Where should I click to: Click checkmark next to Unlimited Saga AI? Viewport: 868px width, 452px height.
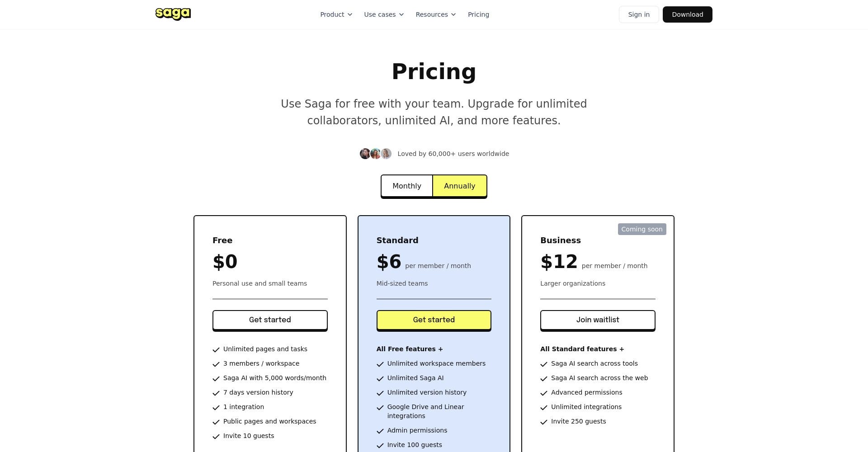380,378
